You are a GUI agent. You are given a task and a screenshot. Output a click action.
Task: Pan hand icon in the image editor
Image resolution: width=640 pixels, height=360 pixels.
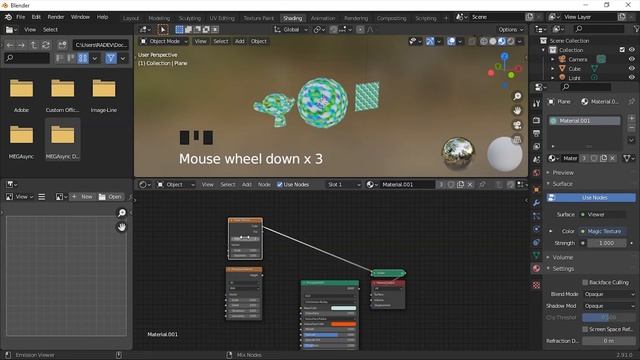point(122,227)
